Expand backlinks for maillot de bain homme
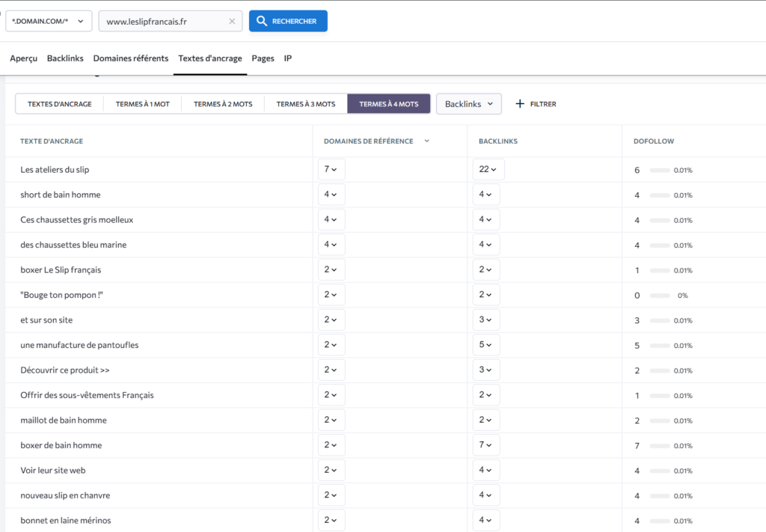Screen dimensions: 766x532 [486, 420]
